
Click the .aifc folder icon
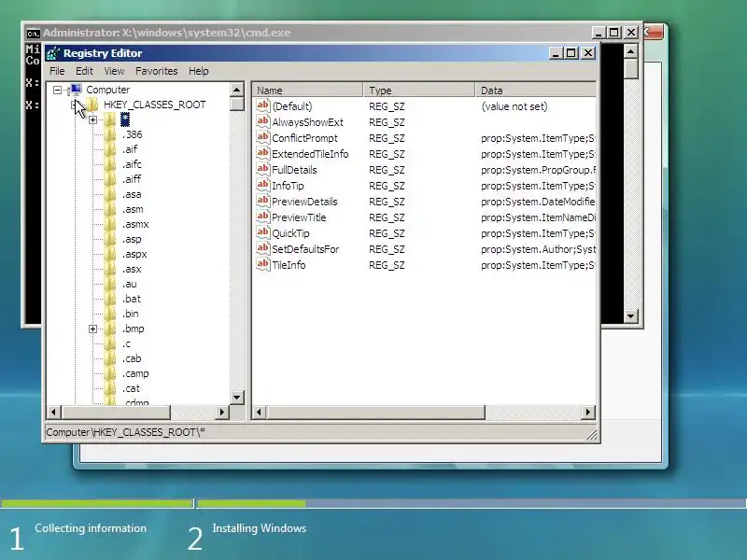coord(110,164)
